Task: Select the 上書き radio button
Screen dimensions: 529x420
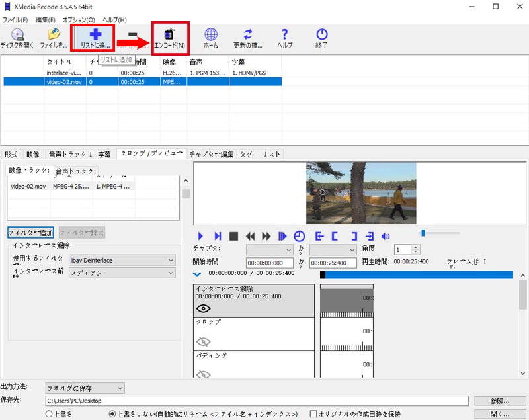Action: (x=49, y=414)
